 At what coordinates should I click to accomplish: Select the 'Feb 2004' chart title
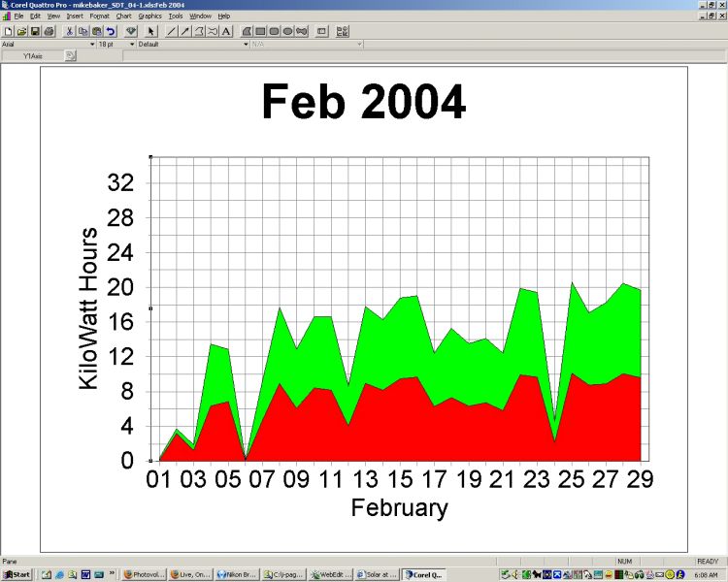[x=363, y=102]
